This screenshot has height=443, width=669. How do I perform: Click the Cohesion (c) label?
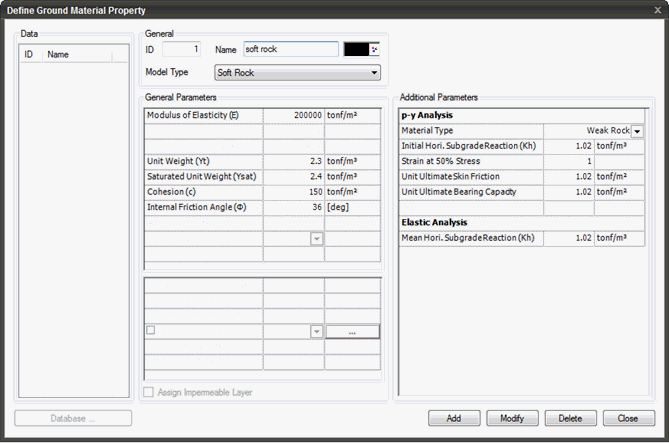(171, 192)
